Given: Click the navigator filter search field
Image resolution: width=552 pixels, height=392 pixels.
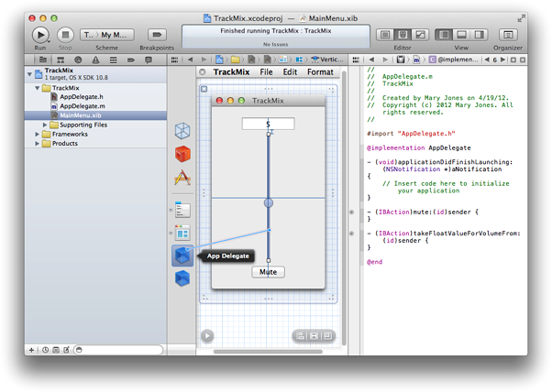Looking at the screenshot, I should (118, 350).
